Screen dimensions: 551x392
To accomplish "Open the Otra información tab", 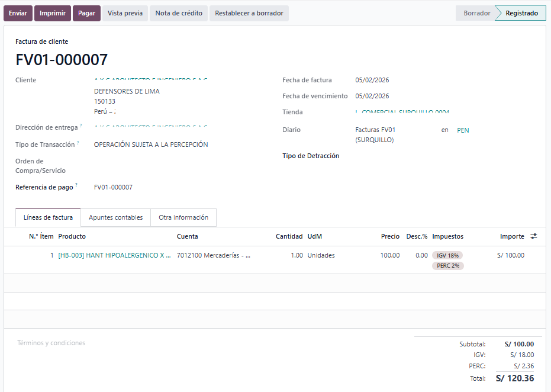I will pos(183,217).
